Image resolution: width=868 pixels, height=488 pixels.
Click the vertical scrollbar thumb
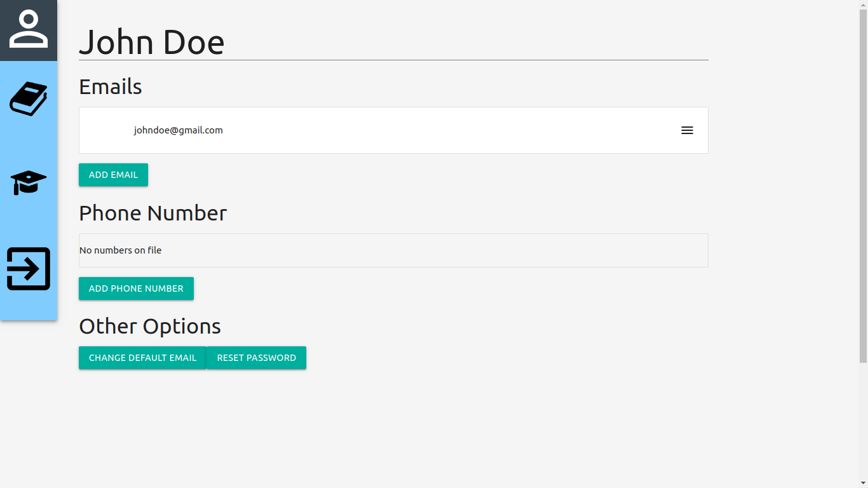[x=863, y=186]
